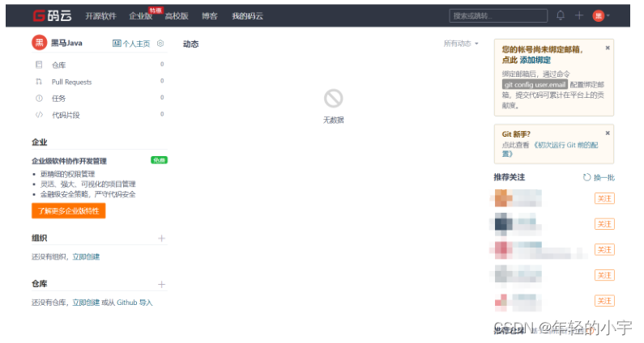Click the 黑马Java profile avatar
This screenshot has height=343, width=644.
tap(40, 42)
